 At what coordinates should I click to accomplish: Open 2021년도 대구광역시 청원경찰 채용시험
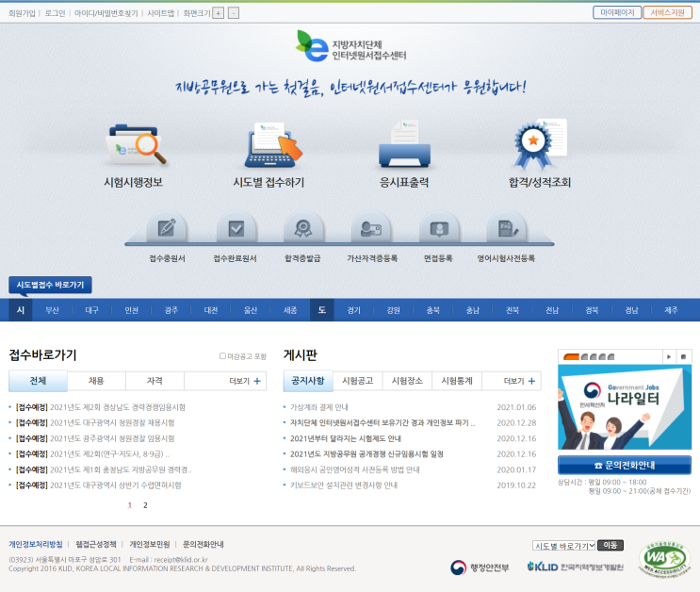(x=112, y=422)
